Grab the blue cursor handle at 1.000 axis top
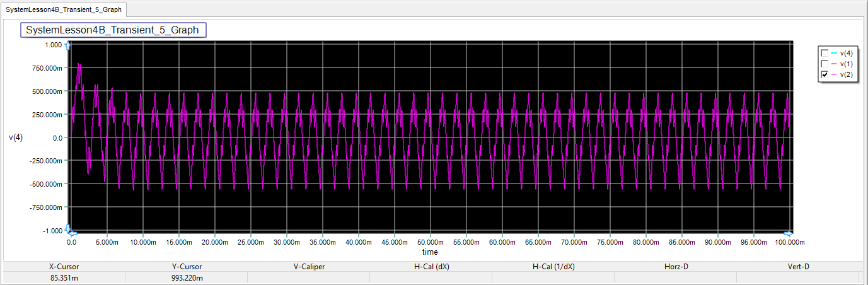 69,45
